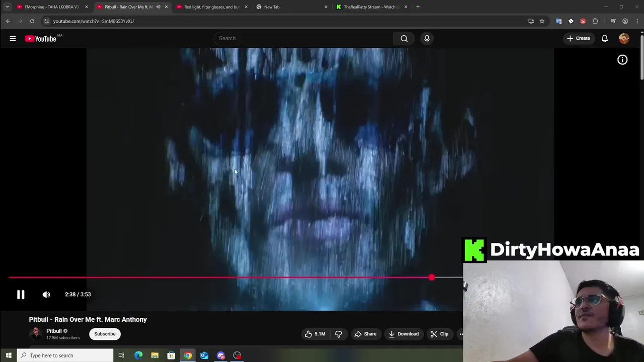
Task: Dislike the video with thumbs down
Action: (339, 334)
